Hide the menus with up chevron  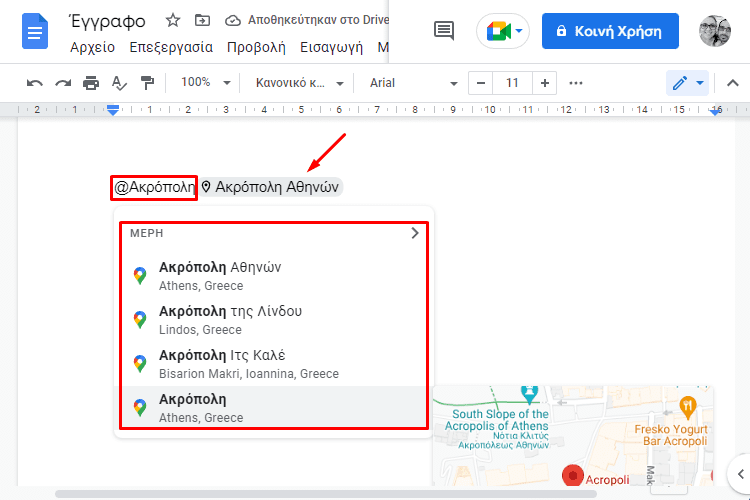point(732,83)
